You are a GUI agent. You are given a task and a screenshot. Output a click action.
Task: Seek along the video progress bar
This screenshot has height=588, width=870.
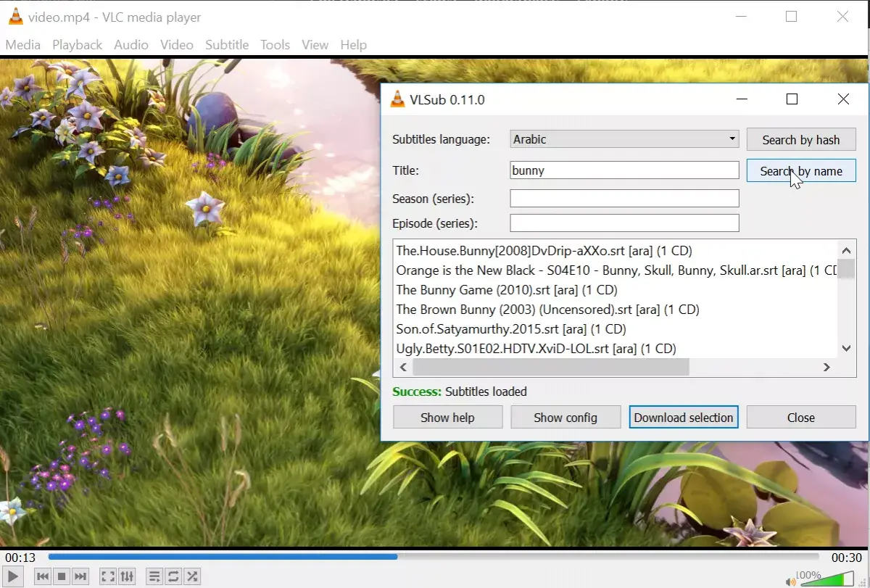434,557
